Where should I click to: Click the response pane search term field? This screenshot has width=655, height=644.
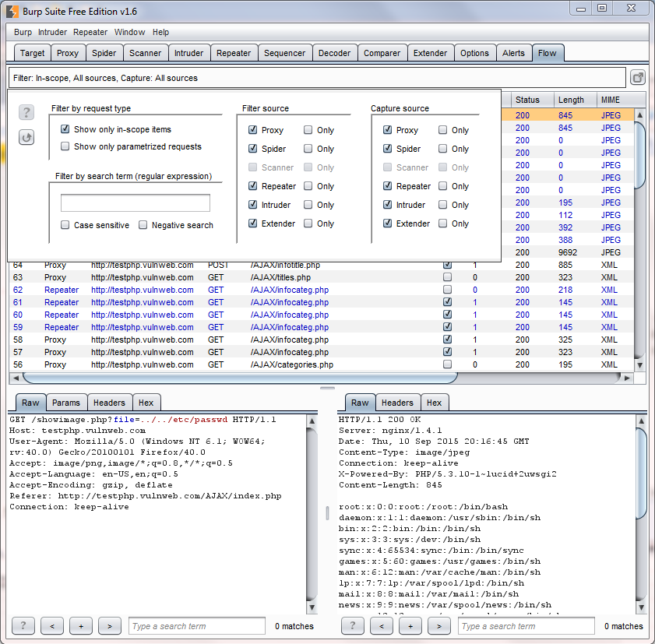pos(526,625)
